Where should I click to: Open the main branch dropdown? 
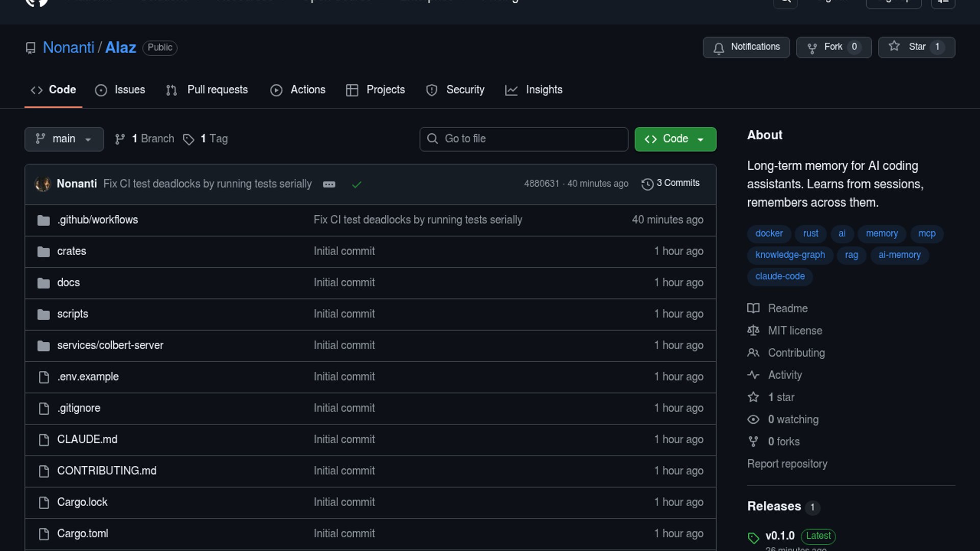(64, 139)
